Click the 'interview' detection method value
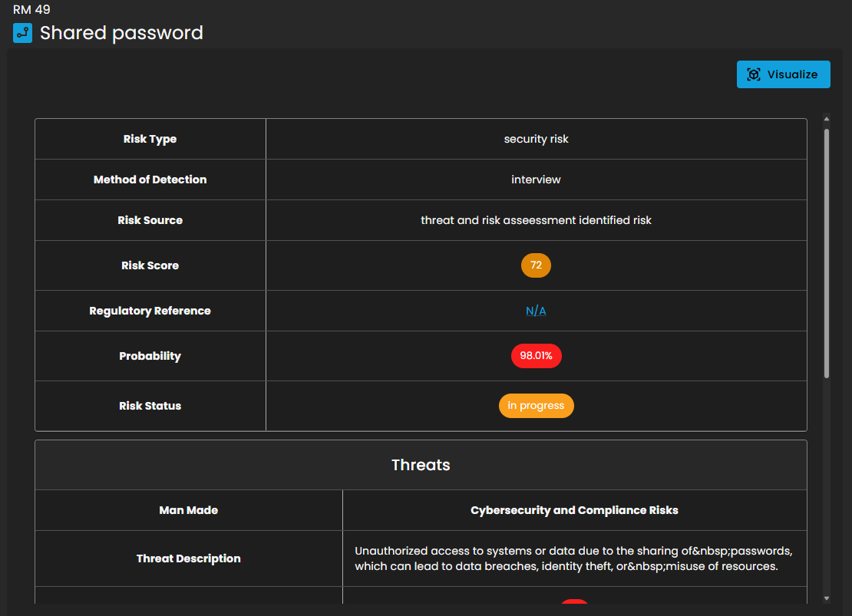This screenshot has width=852, height=616. [x=536, y=180]
